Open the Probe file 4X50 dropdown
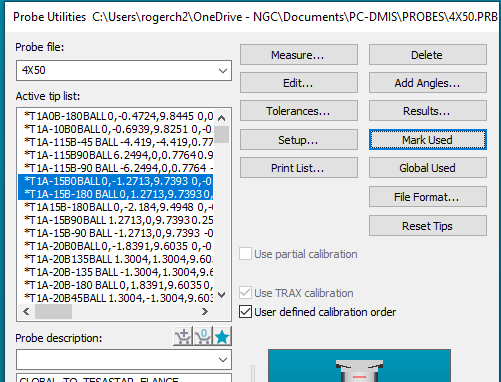The width and height of the screenshot is (501, 382). 124,70
